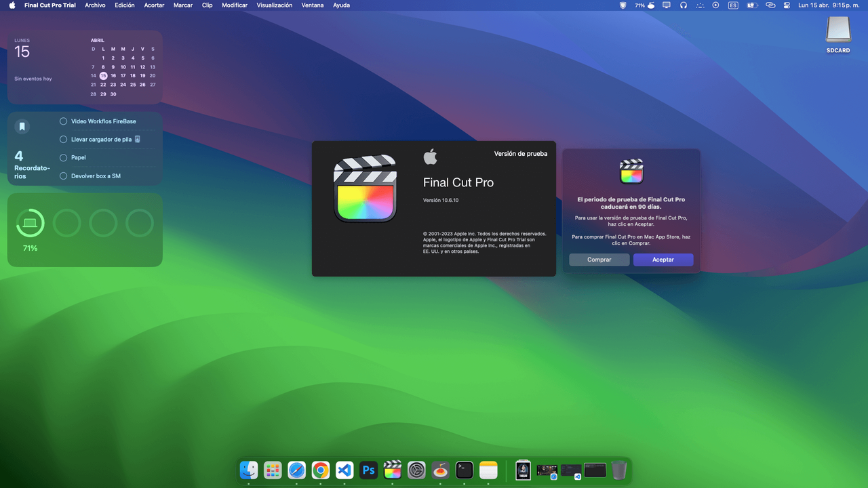Open System Settings from the dock
The height and width of the screenshot is (488, 868).
pyautogui.click(x=416, y=470)
